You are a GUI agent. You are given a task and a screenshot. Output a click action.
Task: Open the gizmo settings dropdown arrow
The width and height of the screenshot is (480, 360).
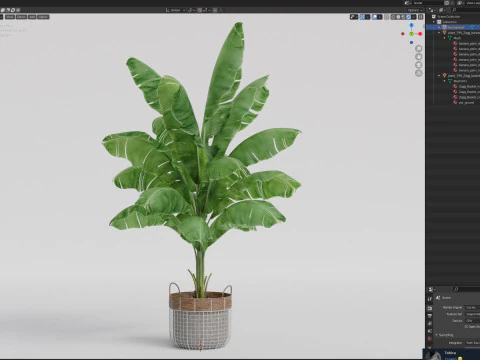[x=367, y=17]
